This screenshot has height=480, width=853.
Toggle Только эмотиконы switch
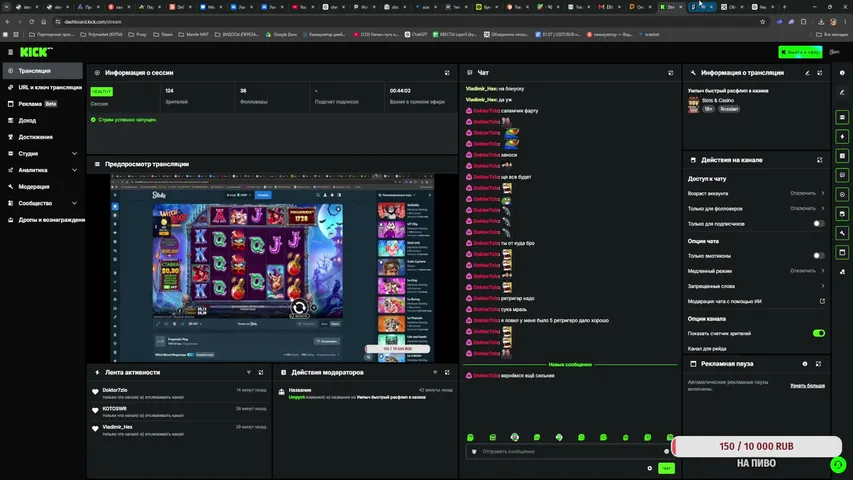pos(818,255)
